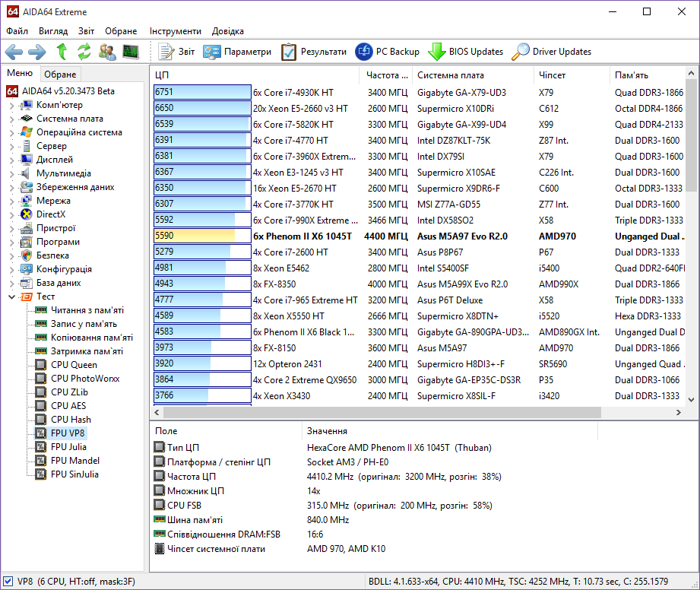Select Копіювання пам'яті memory copy test
Screen dimensions: 700x590
[91, 338]
